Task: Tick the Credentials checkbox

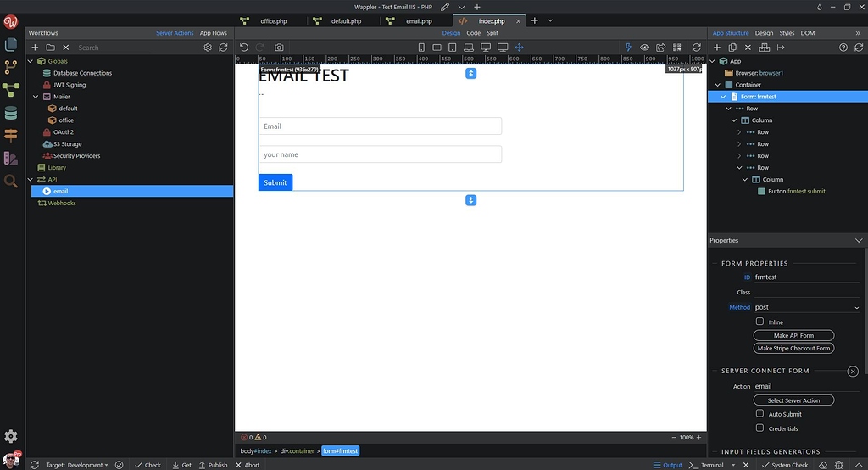Action: tap(759, 428)
